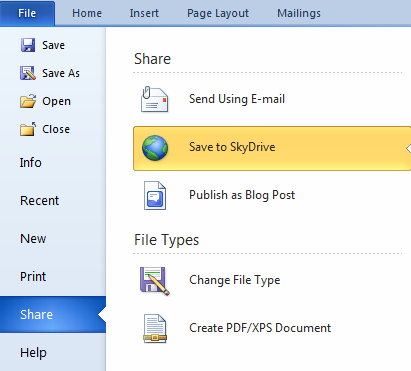This screenshot has width=411, height=371.
Task: Switch to the Home ribbon tab
Action: coord(87,13)
